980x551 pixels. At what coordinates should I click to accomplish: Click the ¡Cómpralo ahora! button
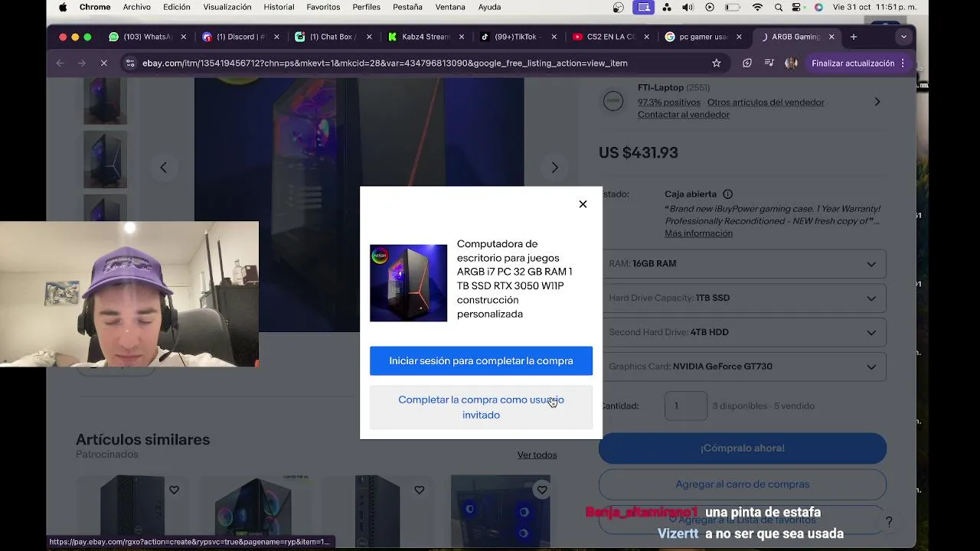click(743, 448)
